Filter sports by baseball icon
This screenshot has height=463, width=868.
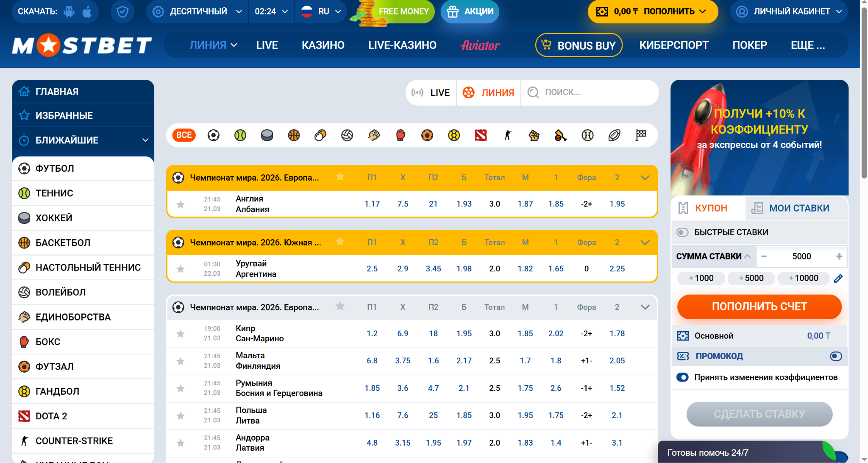coord(587,135)
